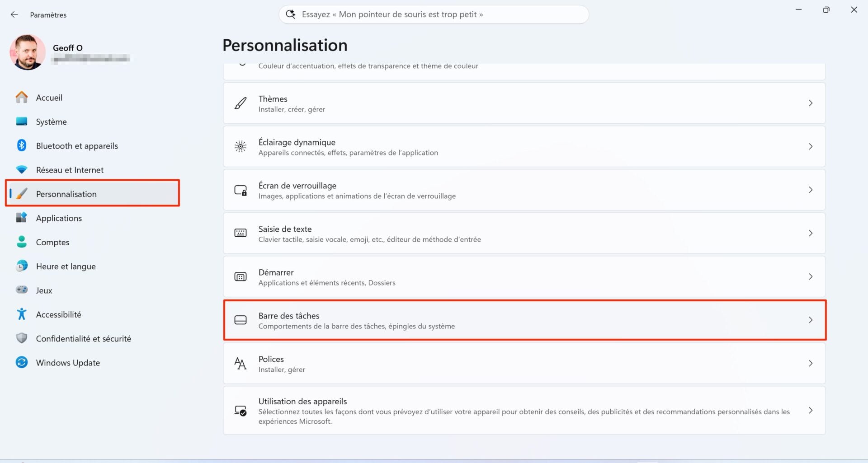Viewport: 868px width, 463px height.
Task: Open the Barre des tâches title
Action: 288,315
